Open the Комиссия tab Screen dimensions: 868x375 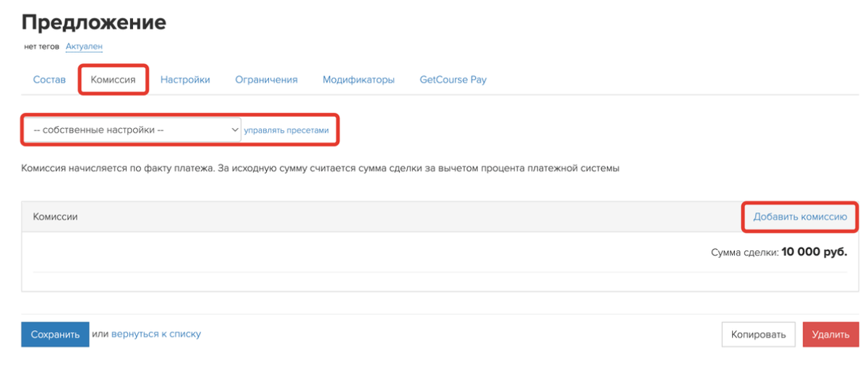[x=113, y=80]
